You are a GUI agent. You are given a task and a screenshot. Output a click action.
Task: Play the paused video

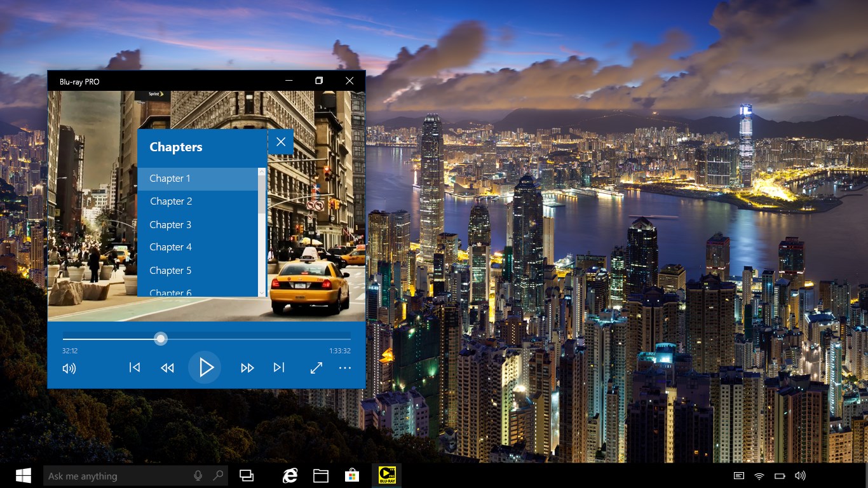(205, 367)
